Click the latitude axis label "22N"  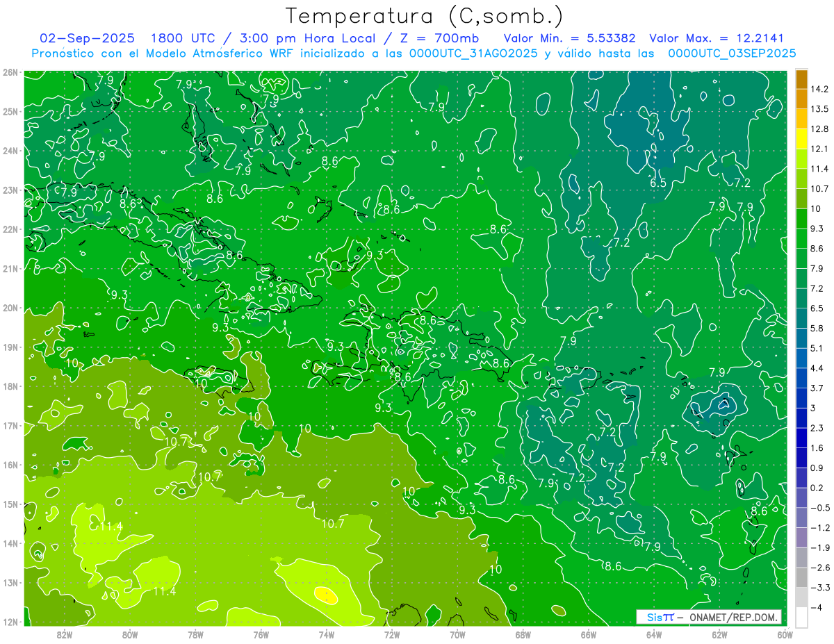10,229
